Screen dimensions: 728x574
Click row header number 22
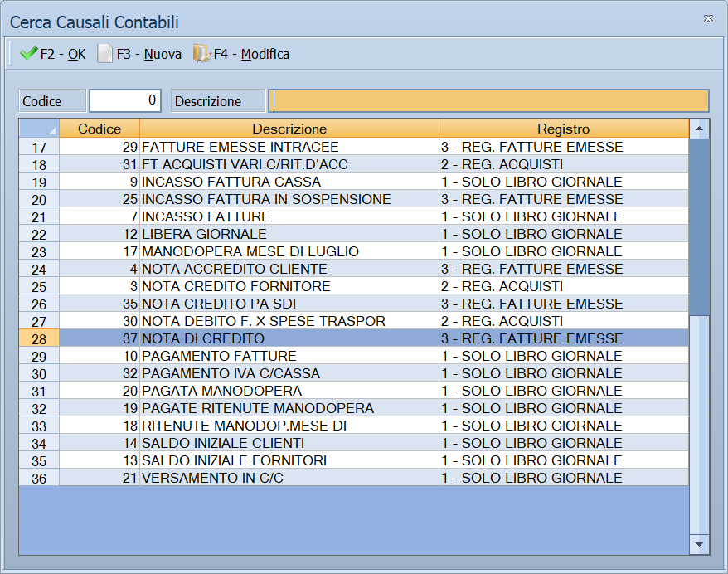point(39,235)
